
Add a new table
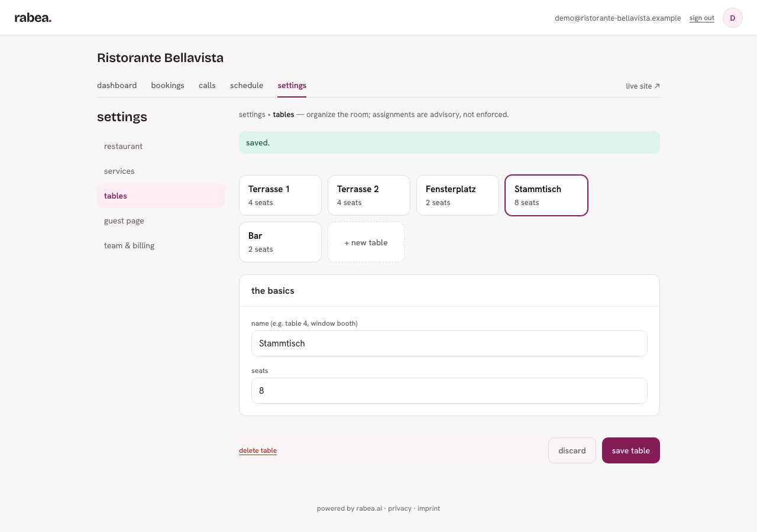(x=366, y=242)
